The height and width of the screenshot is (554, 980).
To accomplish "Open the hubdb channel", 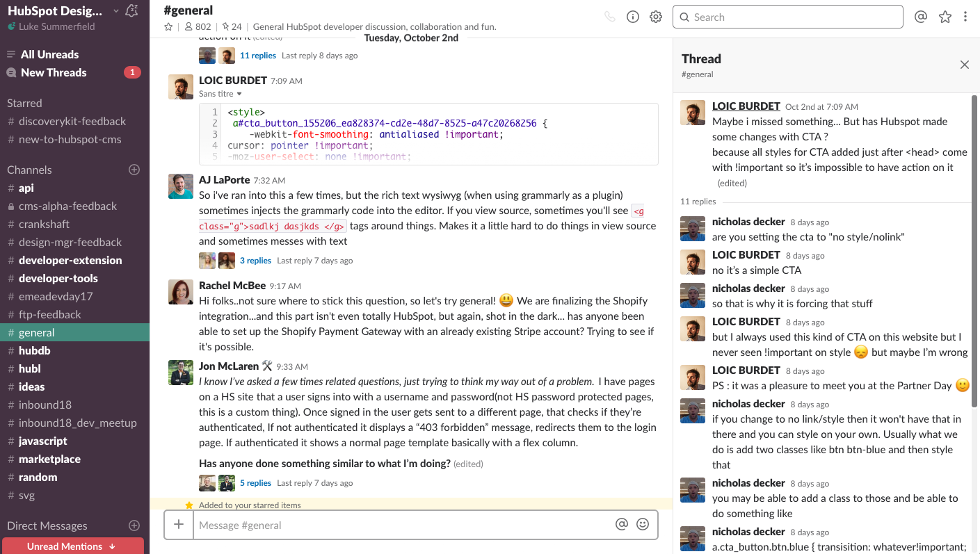I will (74, 350).
